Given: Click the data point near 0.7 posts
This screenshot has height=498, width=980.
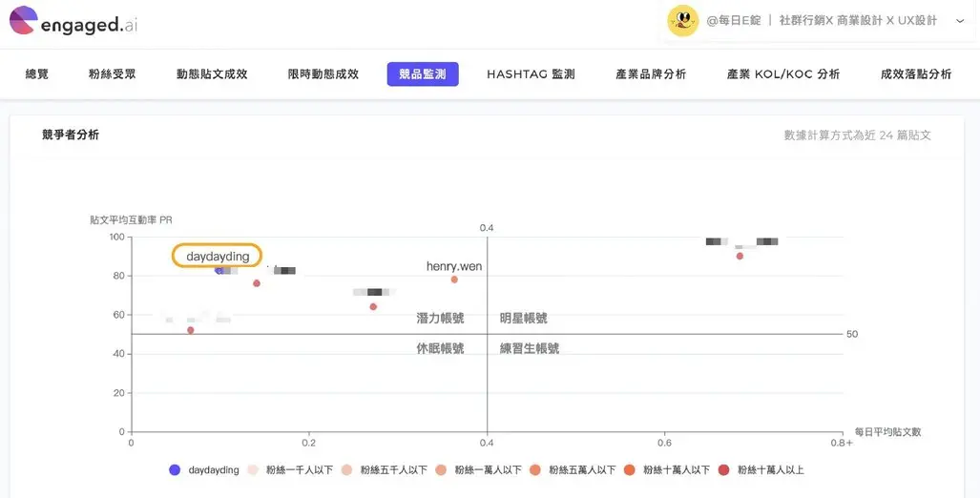Looking at the screenshot, I should click(x=740, y=256).
